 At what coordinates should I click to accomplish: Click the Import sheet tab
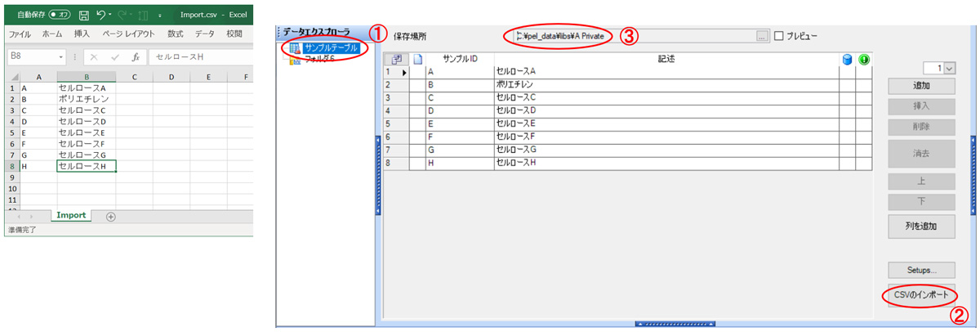coord(72,216)
